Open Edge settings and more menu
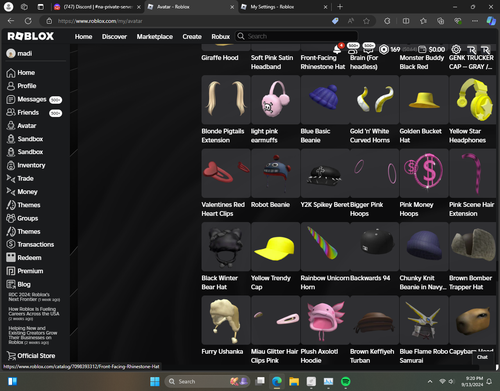The height and width of the screenshot is (391, 500). [x=475, y=21]
